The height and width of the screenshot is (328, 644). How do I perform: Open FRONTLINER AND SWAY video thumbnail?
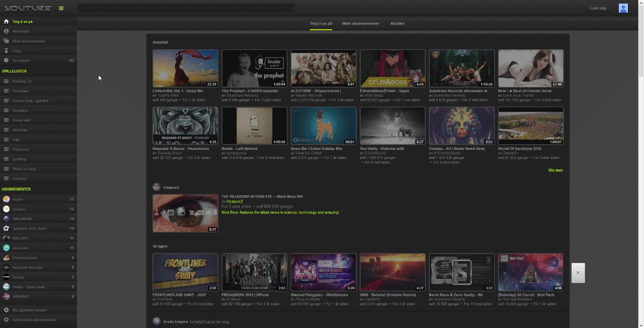click(185, 272)
